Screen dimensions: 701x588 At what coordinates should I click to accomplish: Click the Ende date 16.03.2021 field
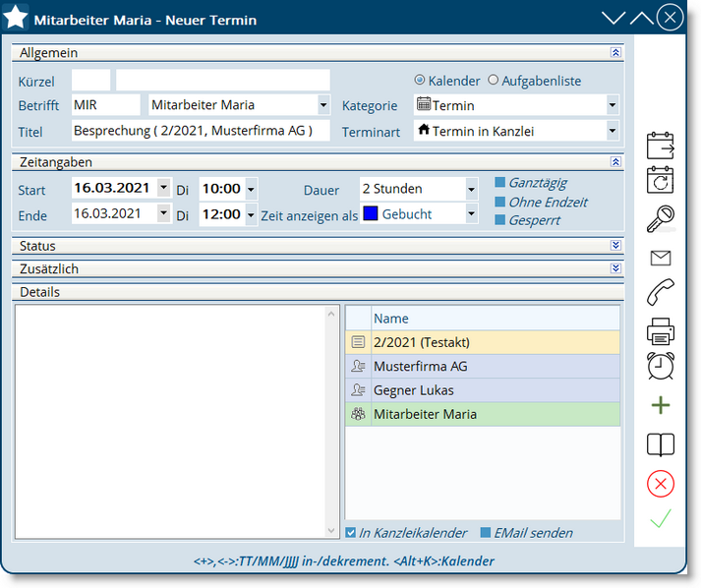(x=114, y=213)
